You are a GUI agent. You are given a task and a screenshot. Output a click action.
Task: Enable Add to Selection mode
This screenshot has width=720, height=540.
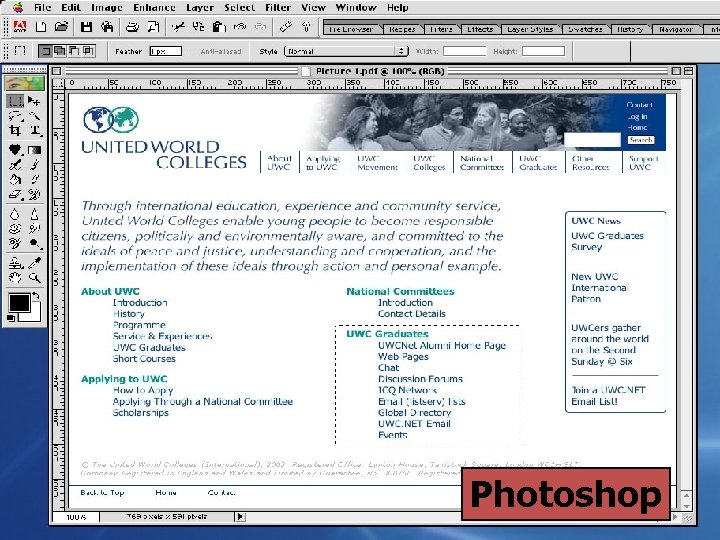59,51
